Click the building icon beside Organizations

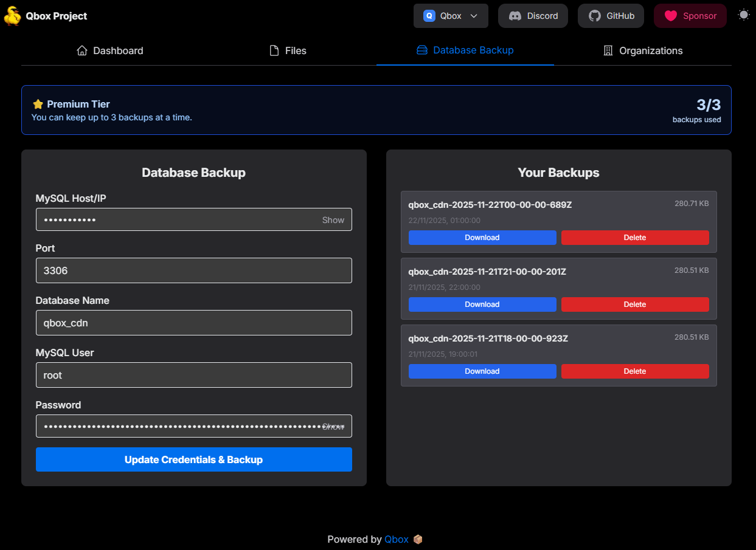click(607, 50)
